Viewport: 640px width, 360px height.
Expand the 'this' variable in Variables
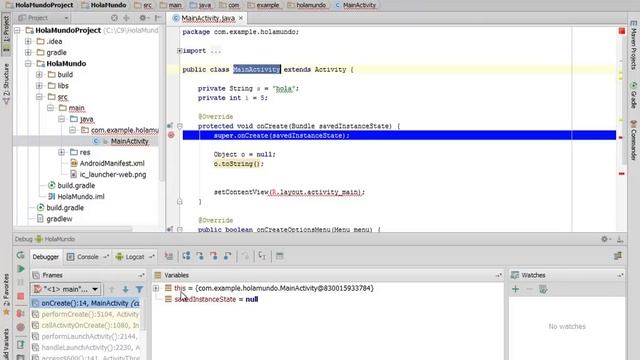coord(156,288)
